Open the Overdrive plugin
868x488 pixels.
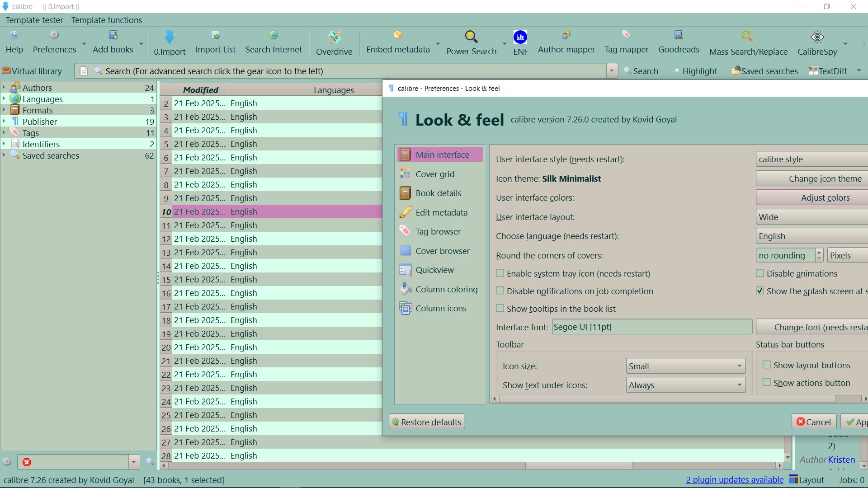click(x=334, y=43)
